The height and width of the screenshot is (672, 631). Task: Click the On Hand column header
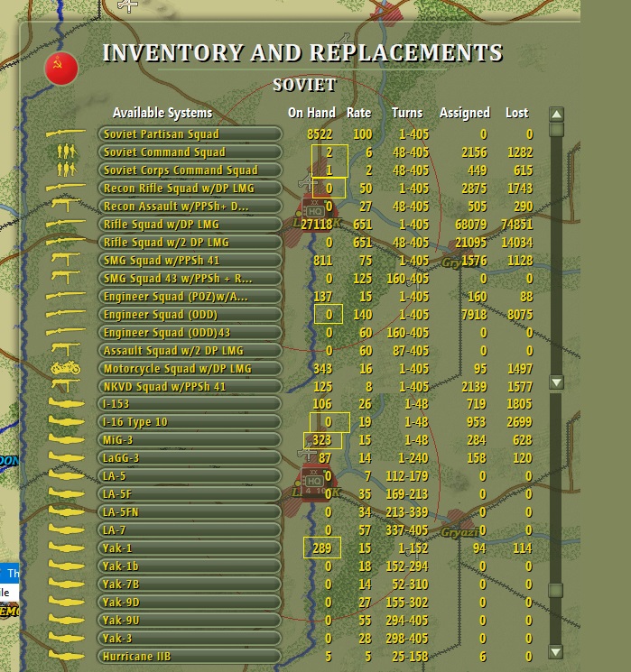[x=311, y=113]
